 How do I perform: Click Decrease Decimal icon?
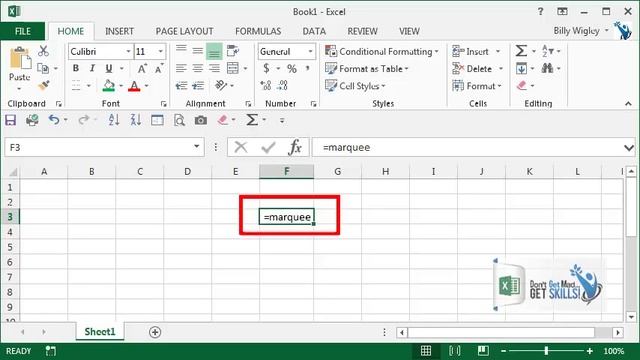(282, 85)
